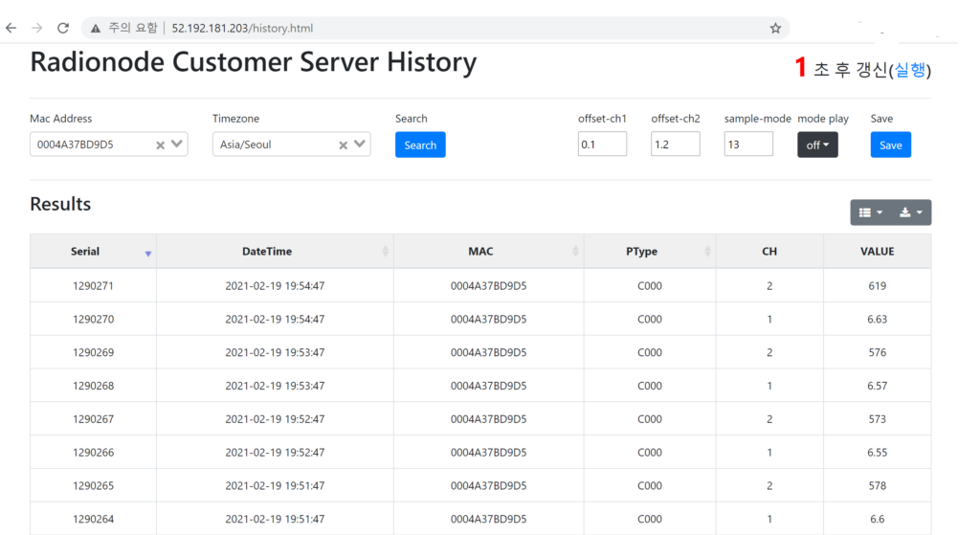Click the value 6.57 cell
The width and height of the screenshot is (980, 535).
[877, 386]
